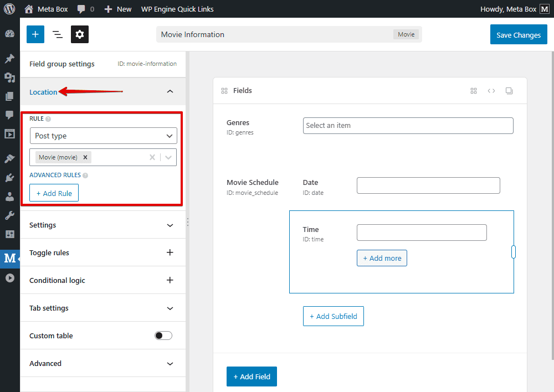Image resolution: width=554 pixels, height=392 pixels.
Task: Click the Add Rule button
Action: point(54,193)
